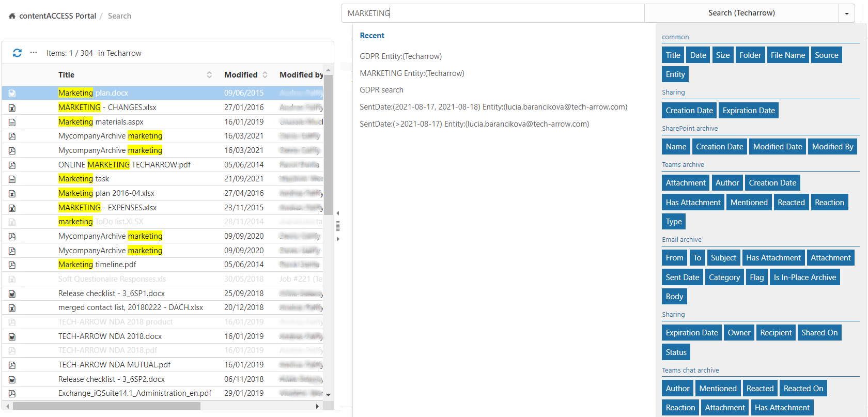Add SharePoint archive Modified By filter
Screen dimensions: 868x417
coord(832,147)
